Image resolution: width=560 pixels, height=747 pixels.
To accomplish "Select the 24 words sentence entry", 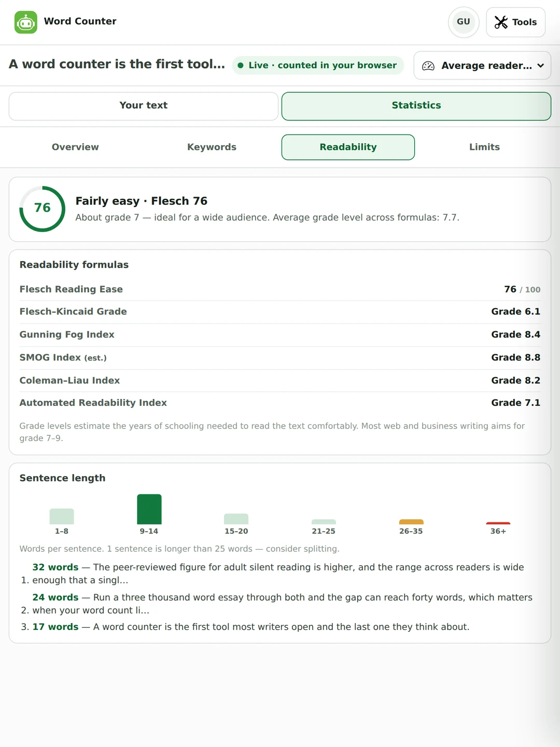I will tap(279, 604).
